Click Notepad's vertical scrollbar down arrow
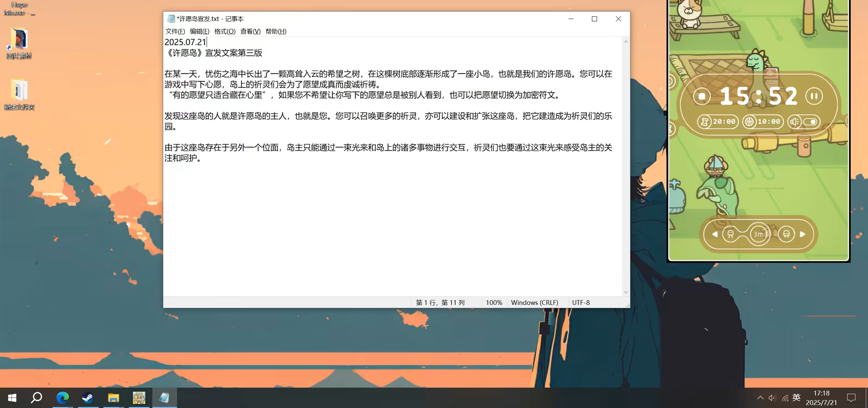Viewport: 868px width, 408px height. pyautogui.click(x=626, y=292)
